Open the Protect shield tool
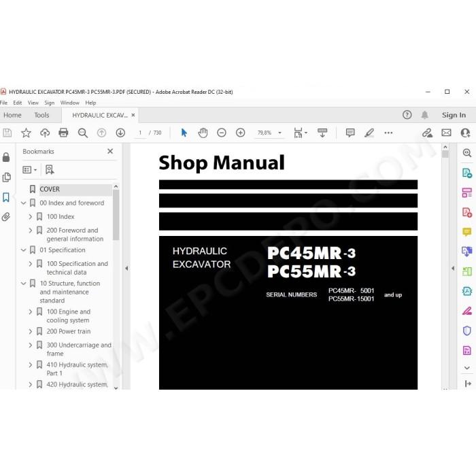This screenshot has width=476, height=476. [467, 330]
